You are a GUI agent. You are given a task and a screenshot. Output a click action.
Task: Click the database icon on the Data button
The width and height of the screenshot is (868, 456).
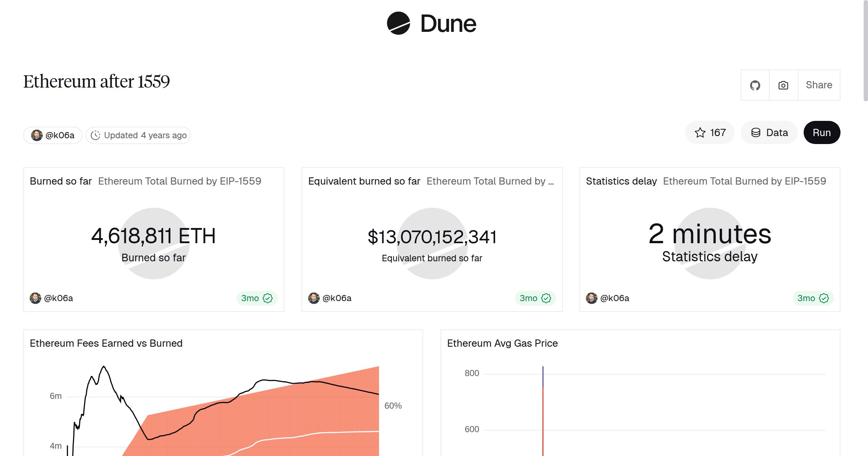[757, 132]
